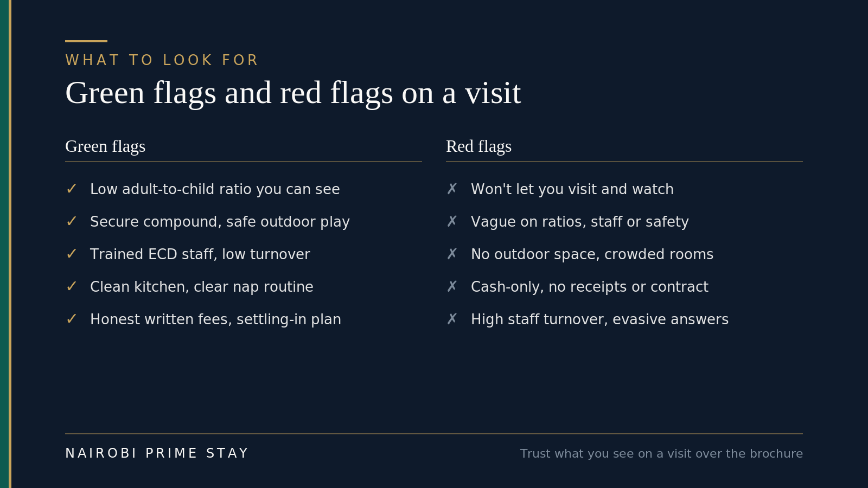This screenshot has height=488, width=868.
Task: Click the checkmark beside Clean kitchen
Action: click(x=71, y=287)
